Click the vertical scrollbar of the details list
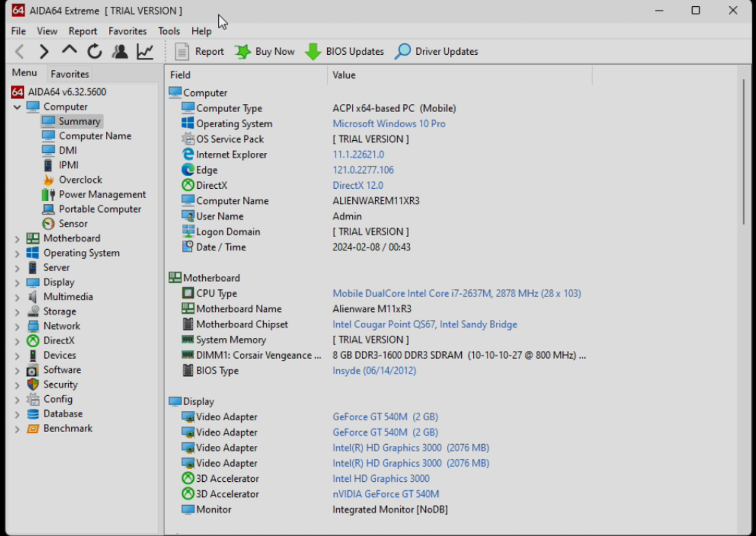 (x=743, y=152)
